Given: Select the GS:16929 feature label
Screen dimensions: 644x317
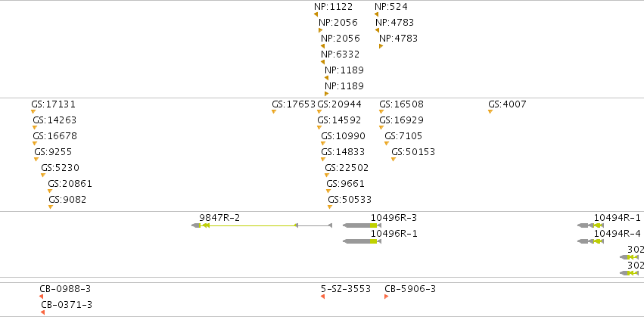Looking at the screenshot, I should point(401,120).
